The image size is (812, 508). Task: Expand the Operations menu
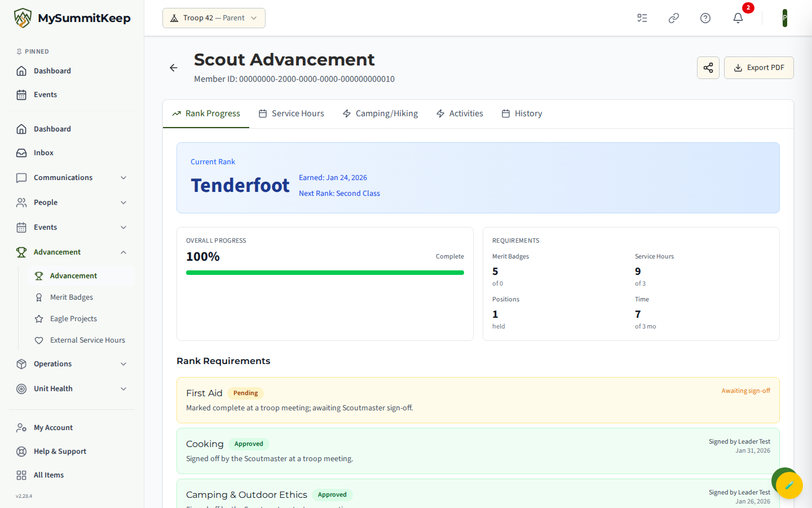[72, 364]
